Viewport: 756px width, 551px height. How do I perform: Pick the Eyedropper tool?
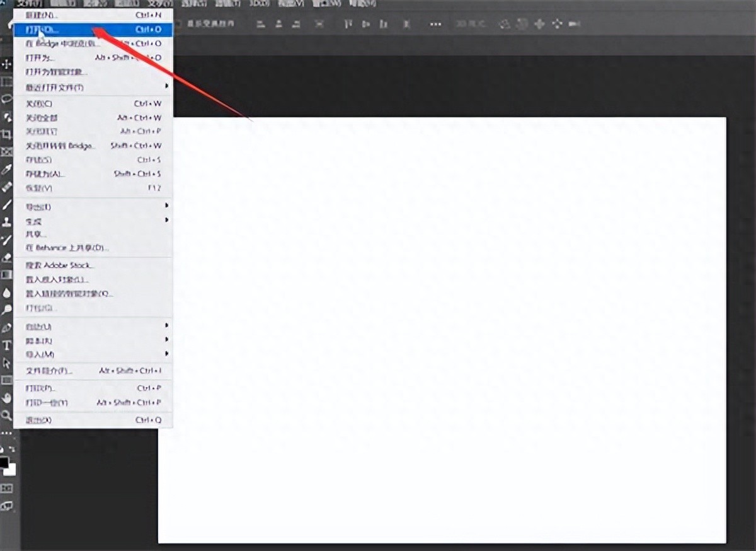tap(7, 170)
